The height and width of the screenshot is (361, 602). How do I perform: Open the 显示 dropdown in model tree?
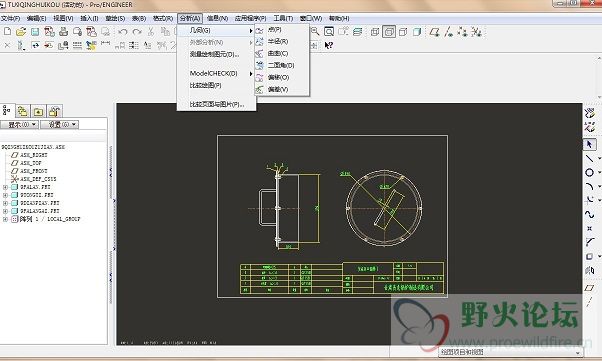(x=20, y=124)
